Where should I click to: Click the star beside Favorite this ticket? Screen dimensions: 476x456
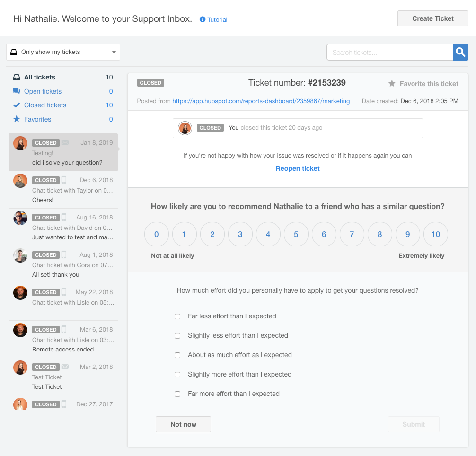pos(392,83)
